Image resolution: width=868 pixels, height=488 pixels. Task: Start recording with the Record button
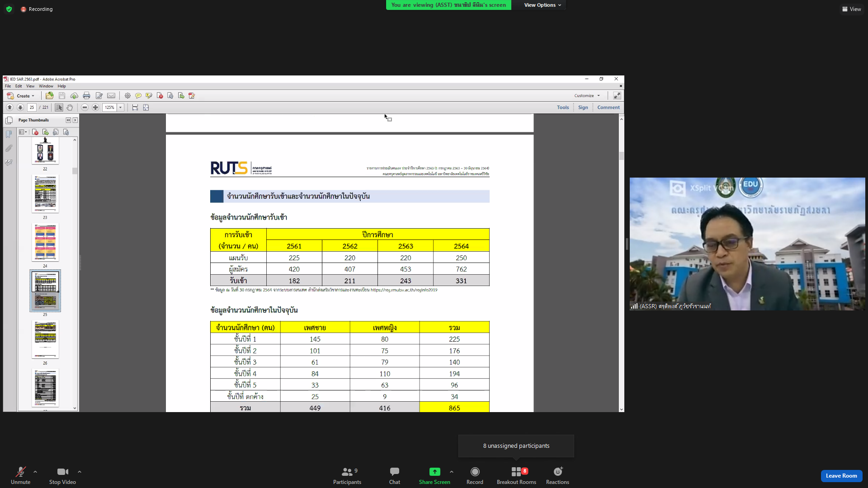tap(475, 476)
